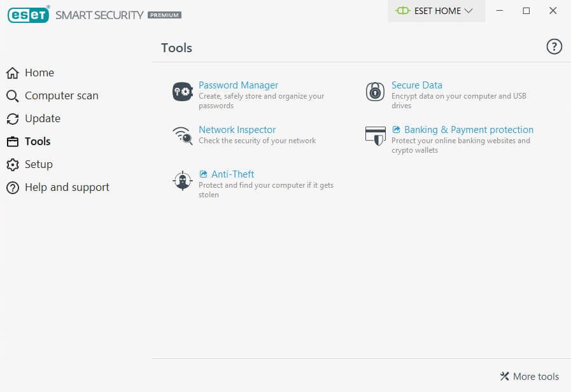
Task: Maximize the ESET window
Action: 526,11
